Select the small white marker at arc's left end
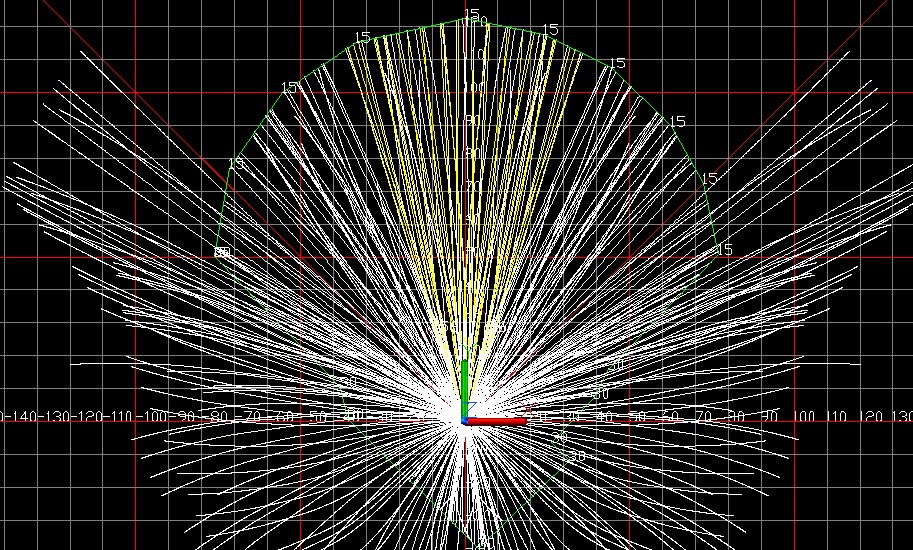 click(222, 252)
